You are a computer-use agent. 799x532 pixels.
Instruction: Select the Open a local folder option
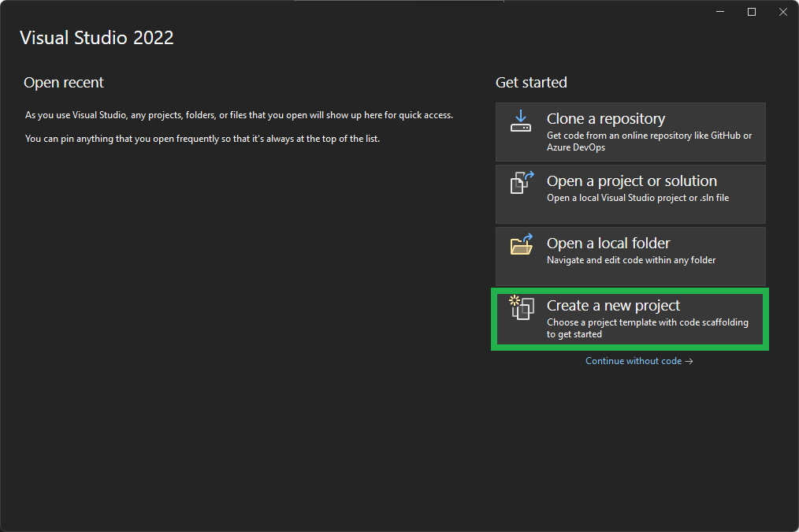tap(630, 255)
